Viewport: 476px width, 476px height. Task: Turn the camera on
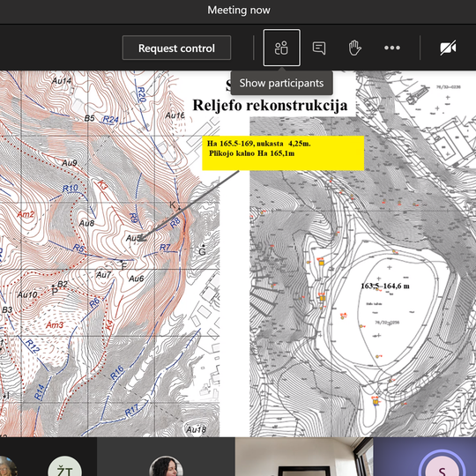(x=448, y=48)
